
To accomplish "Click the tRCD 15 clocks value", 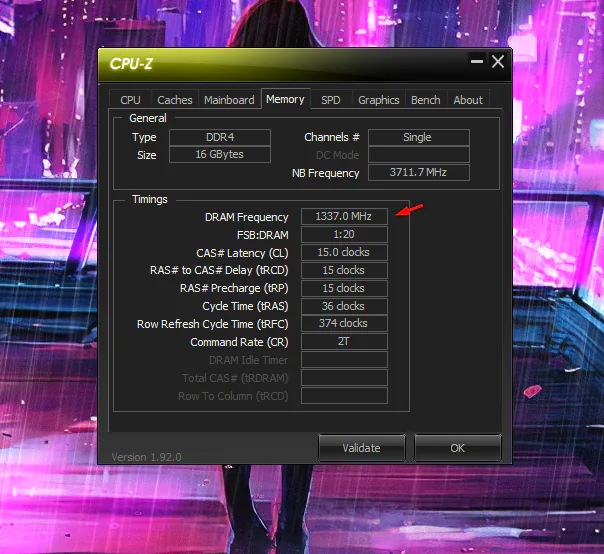I will (x=344, y=270).
